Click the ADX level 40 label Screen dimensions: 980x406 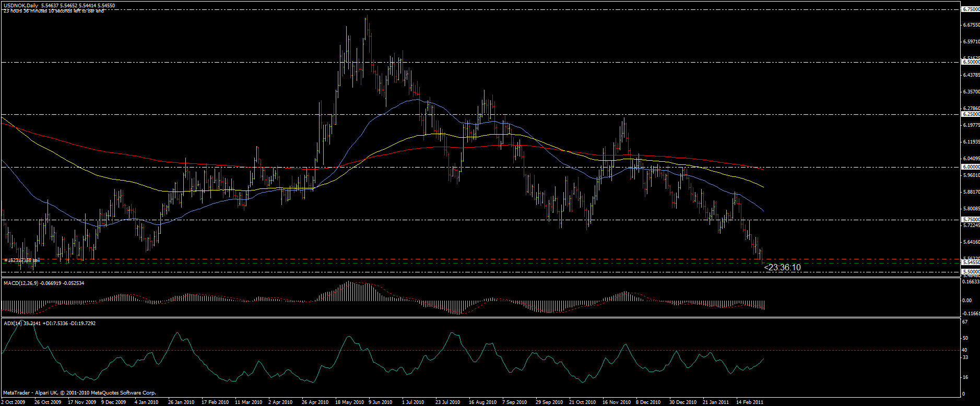point(965,350)
